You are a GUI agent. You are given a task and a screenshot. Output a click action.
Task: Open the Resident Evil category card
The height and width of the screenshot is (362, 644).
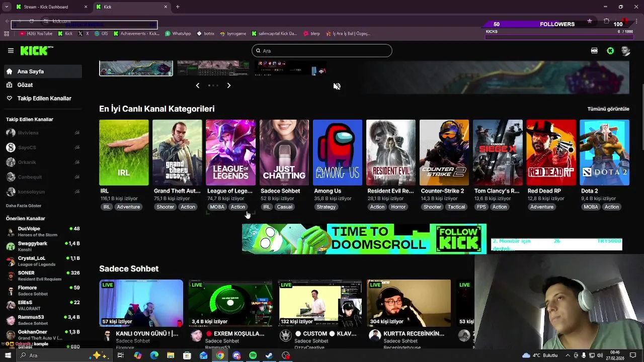pos(391,152)
